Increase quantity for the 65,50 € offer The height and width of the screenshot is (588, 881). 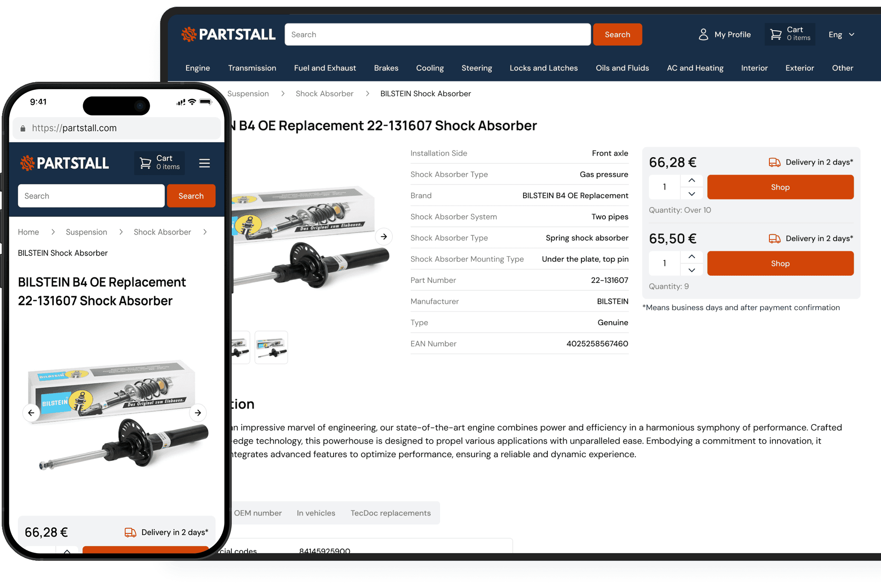point(691,257)
